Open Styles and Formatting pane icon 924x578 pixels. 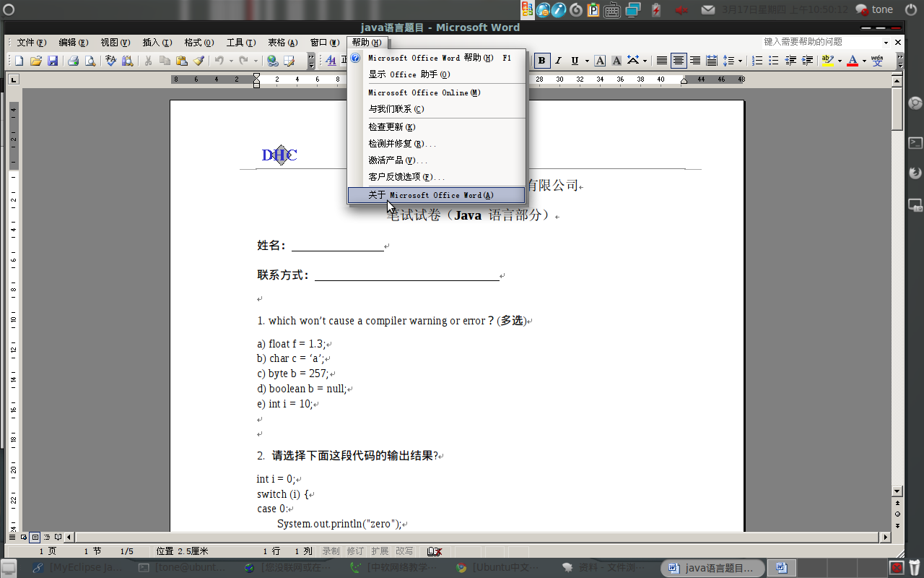331,61
